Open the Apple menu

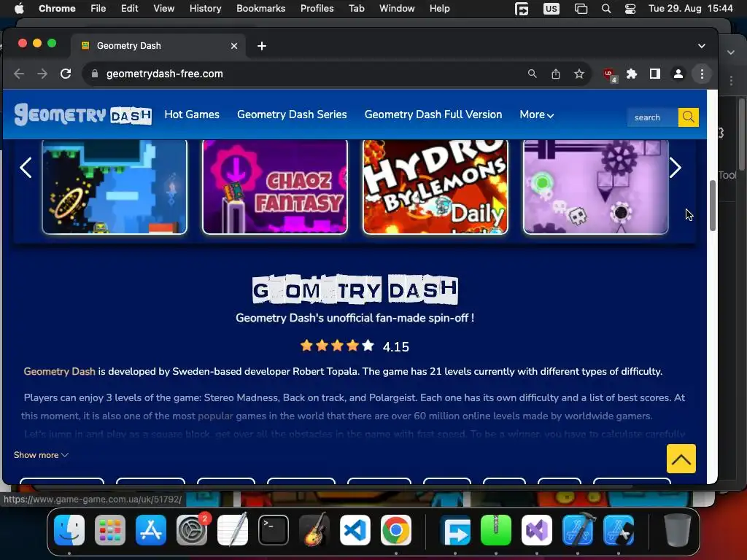(x=19, y=8)
